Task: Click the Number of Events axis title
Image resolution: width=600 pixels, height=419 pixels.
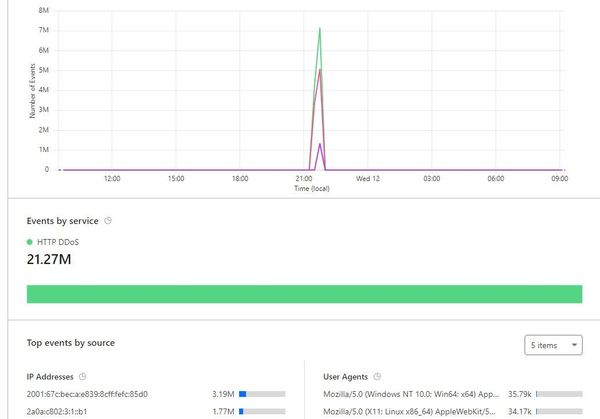Action: pyautogui.click(x=32, y=91)
